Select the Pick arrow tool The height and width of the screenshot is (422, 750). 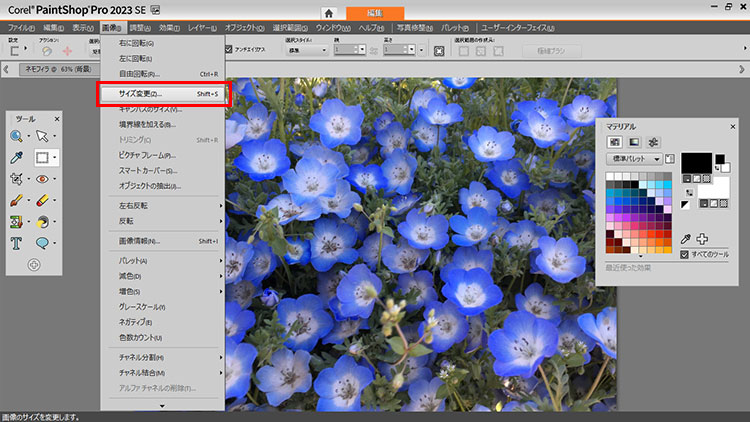pos(43,136)
